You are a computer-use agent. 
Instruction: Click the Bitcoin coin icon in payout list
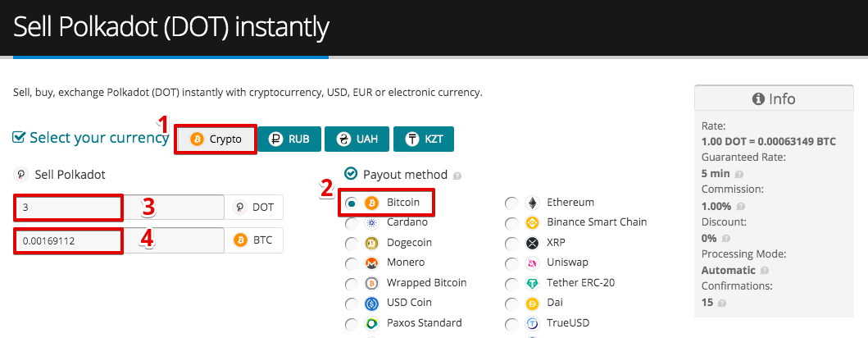click(371, 203)
